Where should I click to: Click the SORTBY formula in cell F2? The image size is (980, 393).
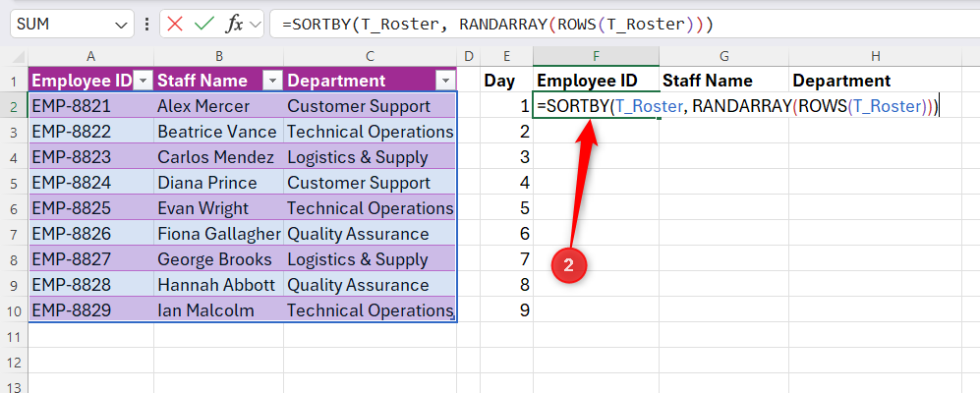click(737, 106)
